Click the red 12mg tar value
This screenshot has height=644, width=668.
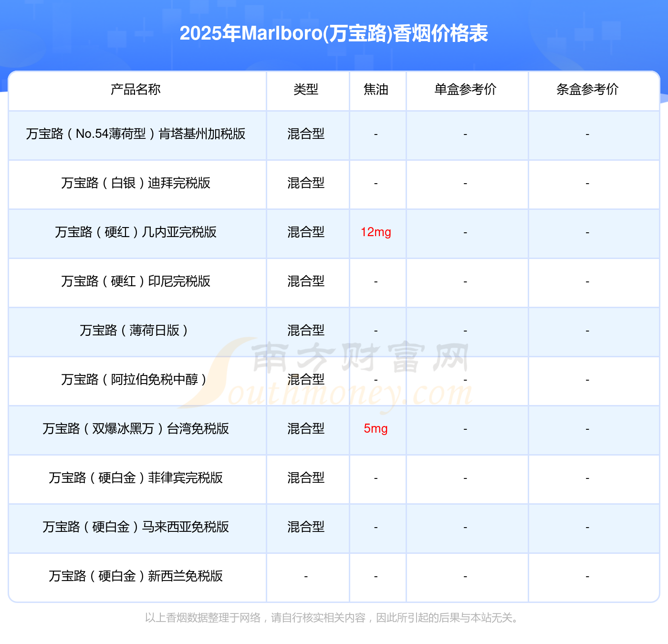click(x=376, y=232)
